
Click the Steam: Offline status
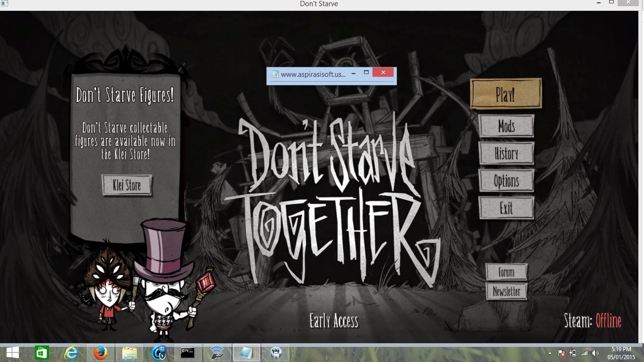[592, 321]
